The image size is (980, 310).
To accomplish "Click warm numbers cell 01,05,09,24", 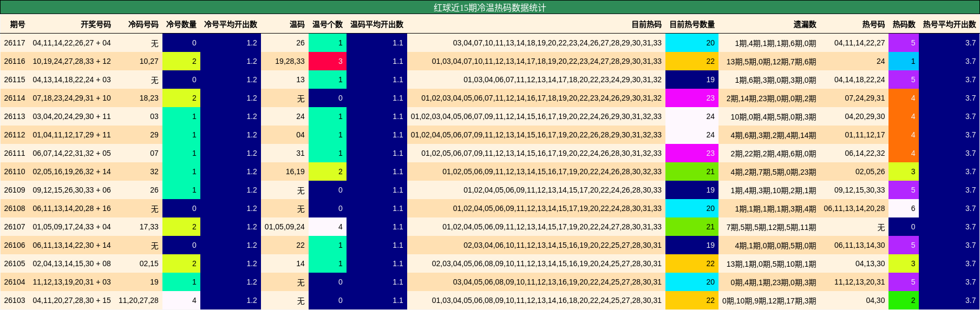I will tap(285, 227).
